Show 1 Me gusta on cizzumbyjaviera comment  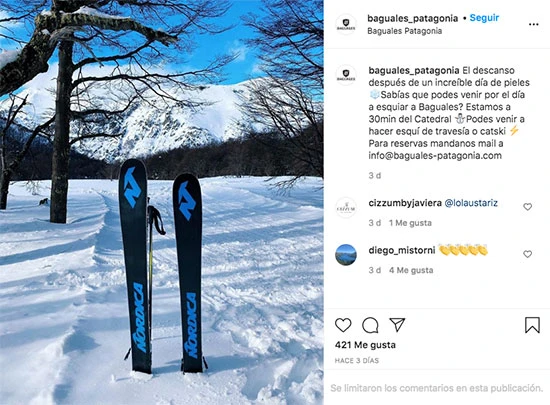(410, 223)
